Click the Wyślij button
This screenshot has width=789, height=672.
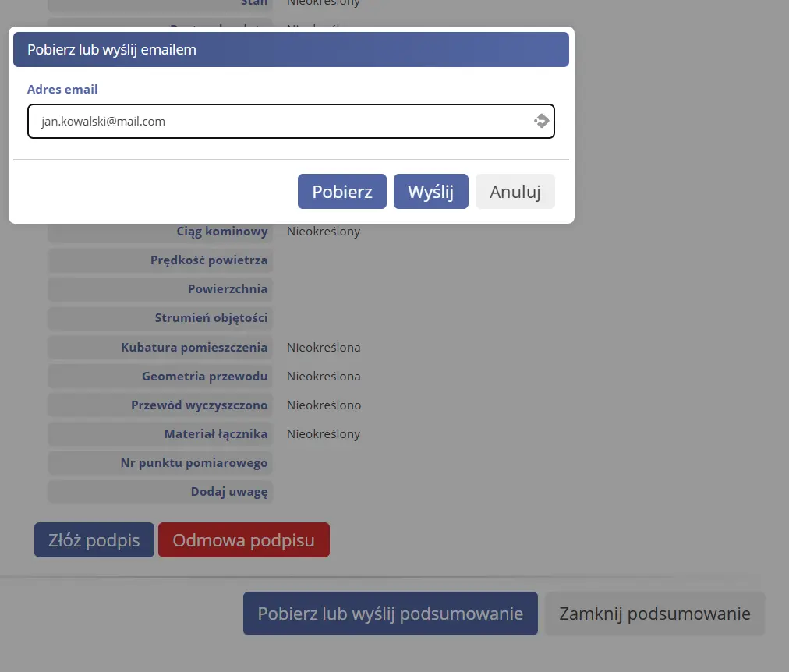click(x=430, y=191)
